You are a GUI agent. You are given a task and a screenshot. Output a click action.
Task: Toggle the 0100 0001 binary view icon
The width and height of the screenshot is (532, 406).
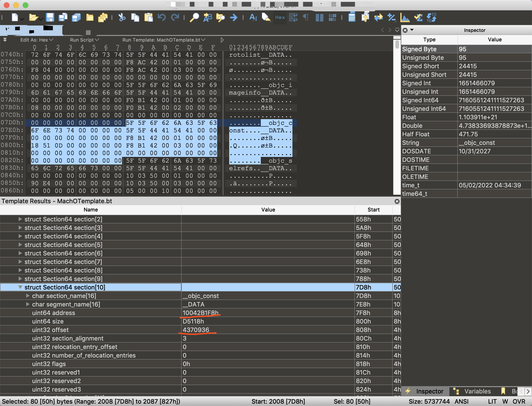click(x=332, y=17)
